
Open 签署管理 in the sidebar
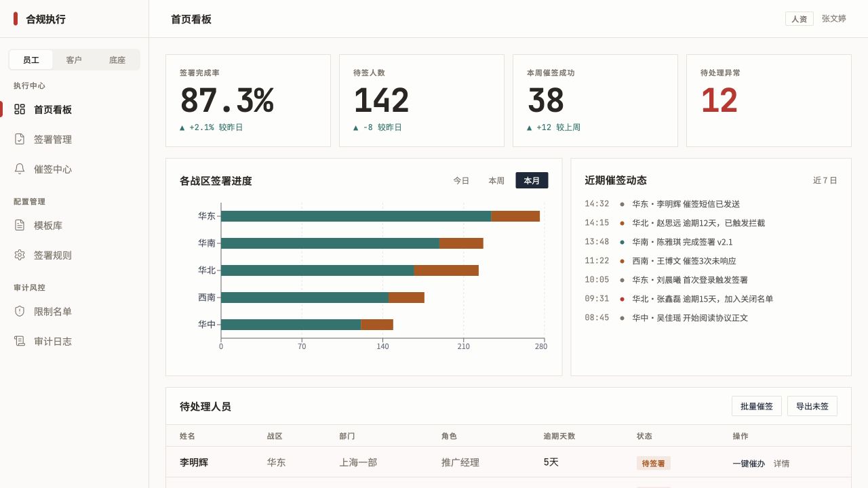point(75,139)
